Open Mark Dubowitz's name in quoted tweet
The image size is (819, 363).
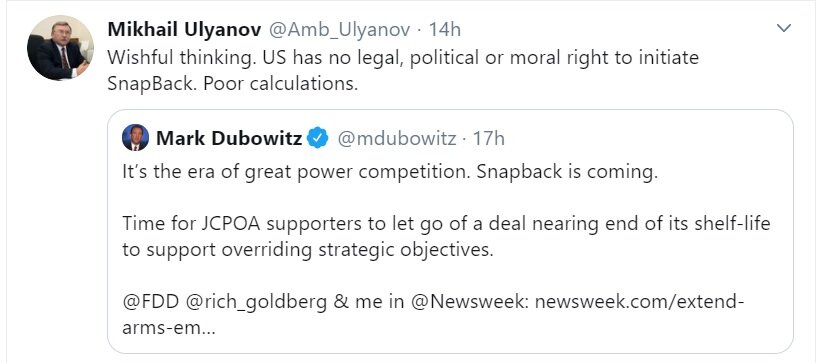pos(229,138)
